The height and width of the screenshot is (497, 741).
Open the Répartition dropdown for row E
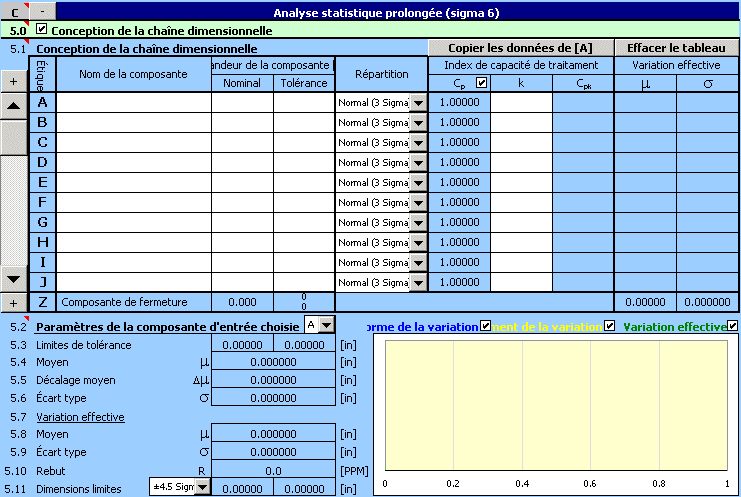pyautogui.click(x=418, y=183)
